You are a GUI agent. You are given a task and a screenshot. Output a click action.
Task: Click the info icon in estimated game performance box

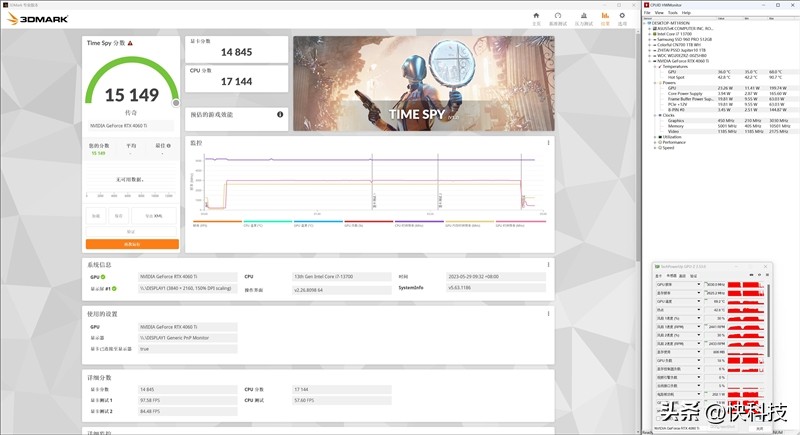[280, 114]
